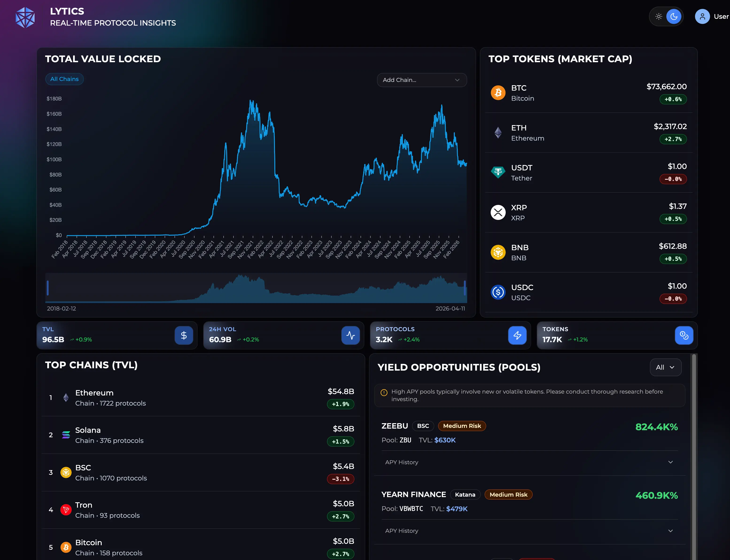Click the Tron chain icon
The height and width of the screenshot is (560, 730).
[66, 510]
